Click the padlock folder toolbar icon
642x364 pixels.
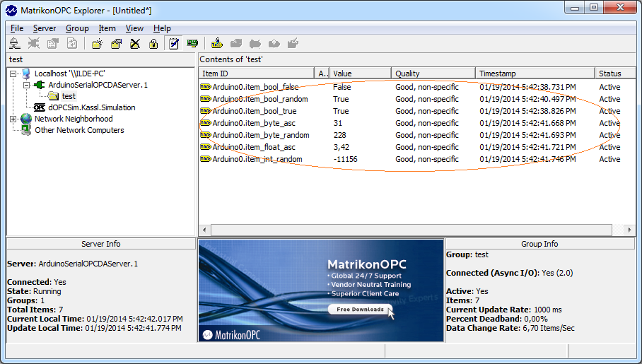(153, 43)
